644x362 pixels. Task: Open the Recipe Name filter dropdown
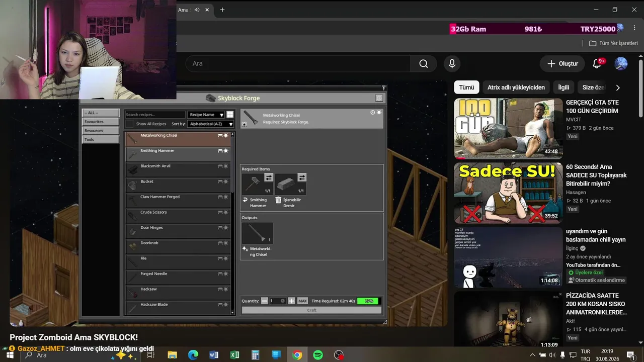click(x=206, y=115)
